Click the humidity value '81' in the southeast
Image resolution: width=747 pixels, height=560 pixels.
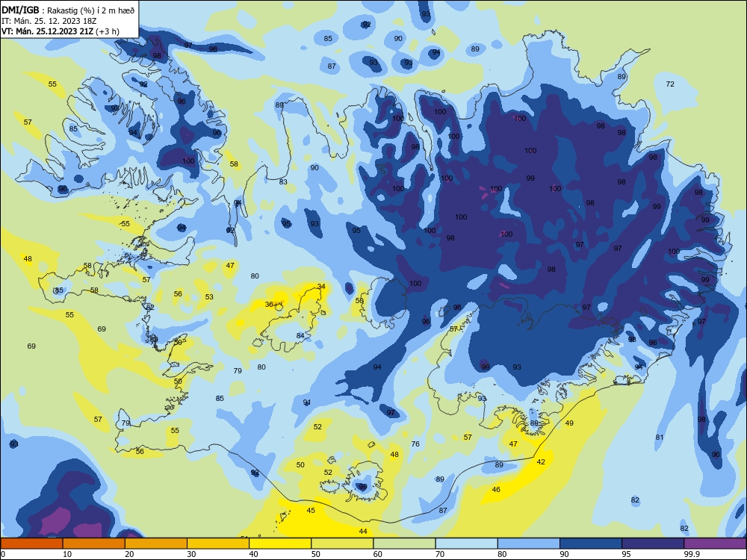click(660, 437)
